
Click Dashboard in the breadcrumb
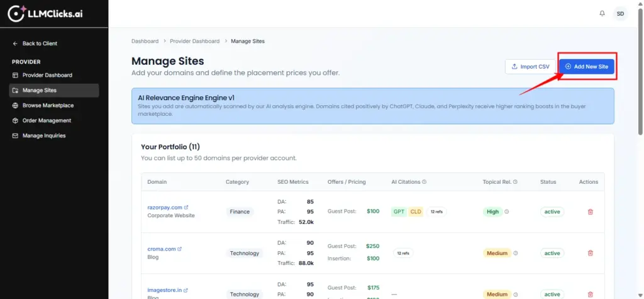tap(145, 41)
